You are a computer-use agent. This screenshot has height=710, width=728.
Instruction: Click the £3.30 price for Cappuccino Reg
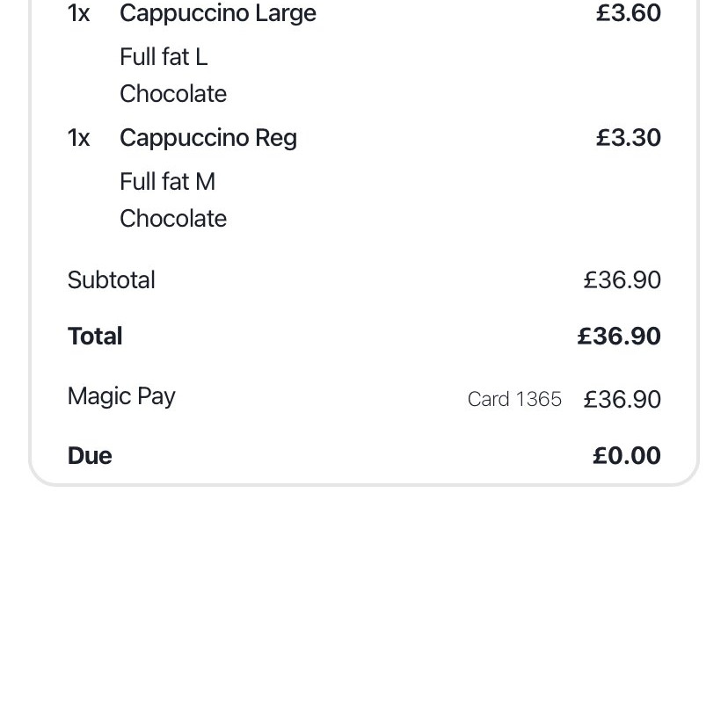point(628,138)
